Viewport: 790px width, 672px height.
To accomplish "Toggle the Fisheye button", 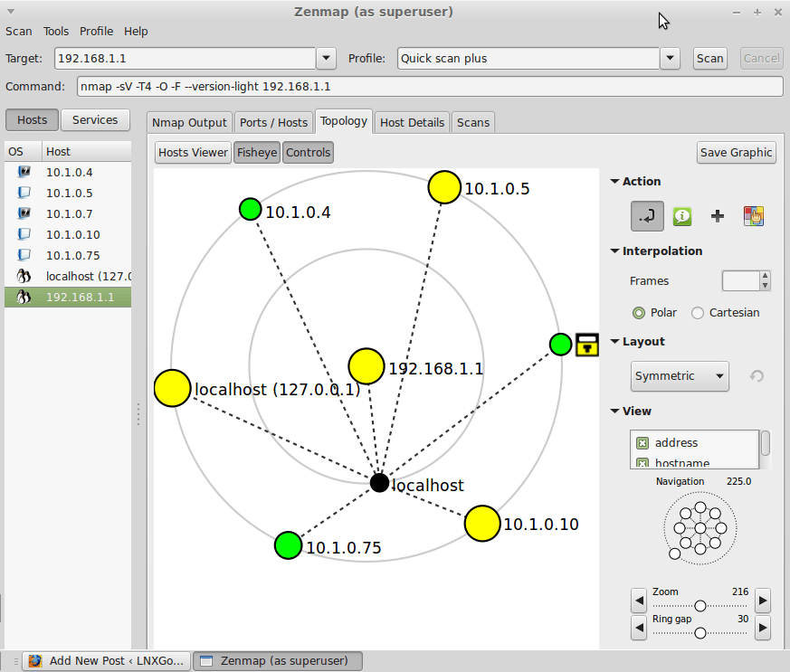I will [257, 153].
